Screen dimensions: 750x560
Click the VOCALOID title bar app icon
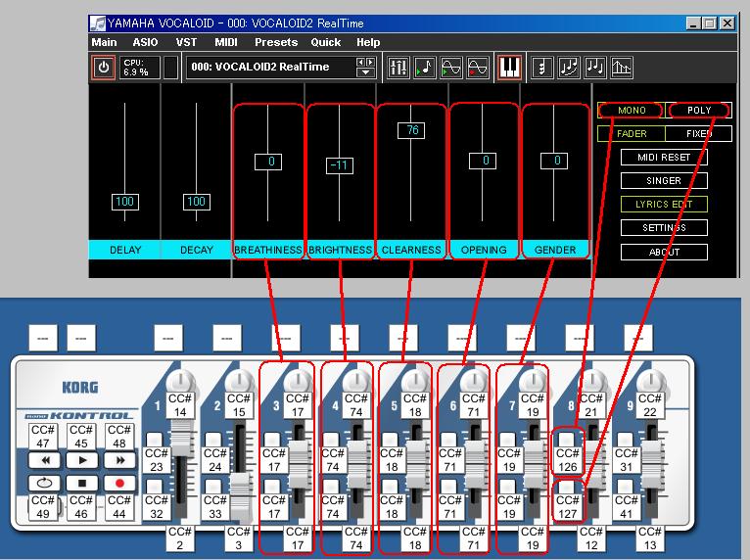pos(98,23)
